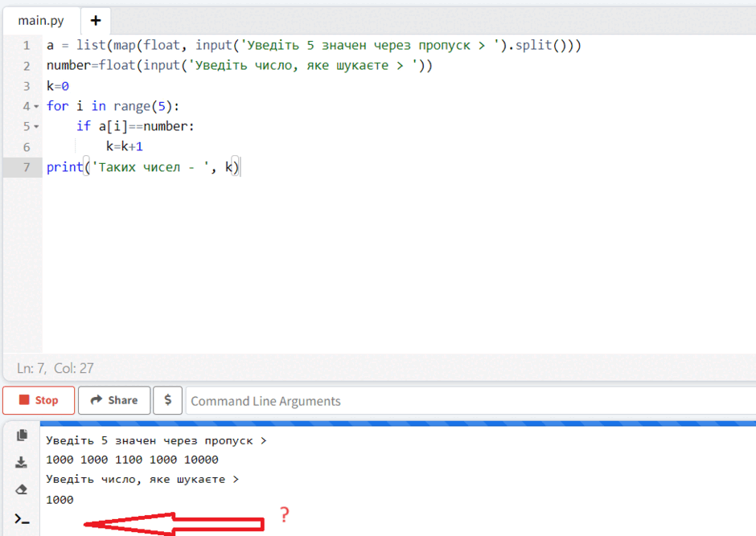Click the copy output icon in console
756x536 pixels.
(x=22, y=436)
